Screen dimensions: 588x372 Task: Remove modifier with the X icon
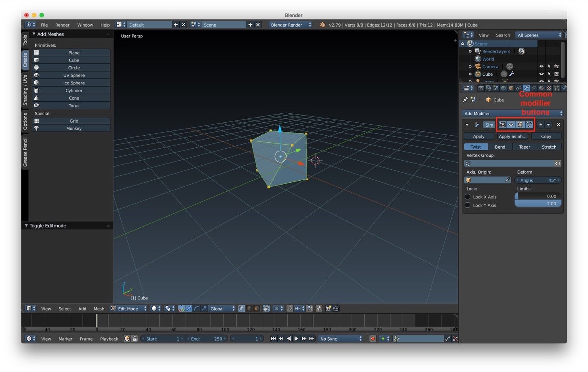coord(559,125)
